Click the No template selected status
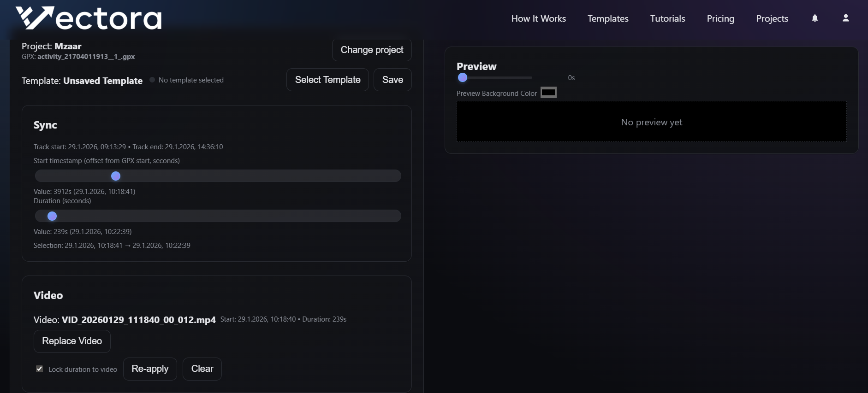 pyautogui.click(x=191, y=80)
